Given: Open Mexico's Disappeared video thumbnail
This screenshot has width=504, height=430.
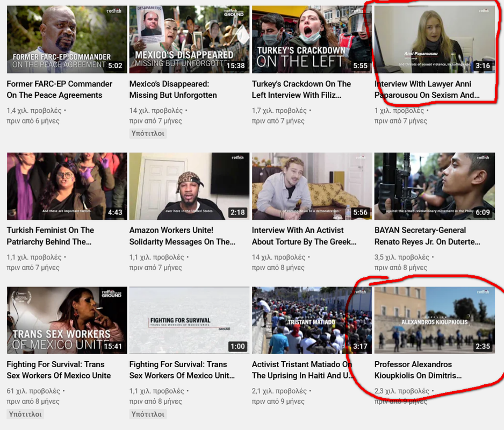Looking at the screenshot, I should pos(189,39).
